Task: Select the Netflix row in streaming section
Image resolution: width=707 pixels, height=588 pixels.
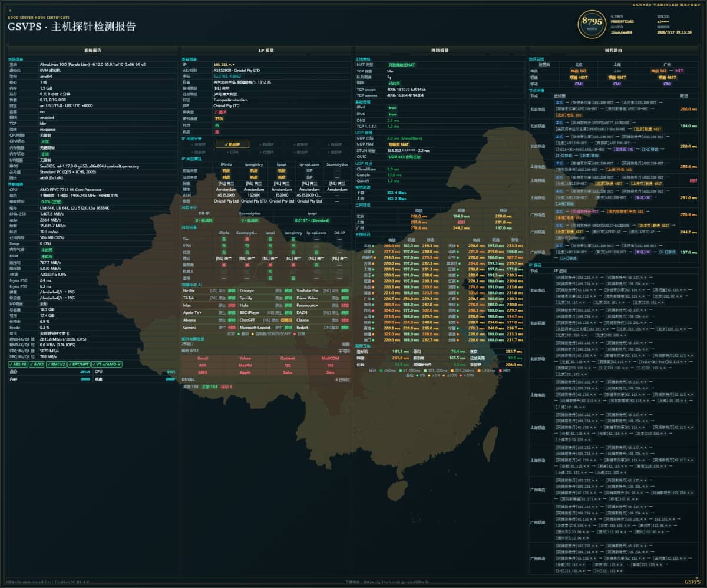Action: coord(209,290)
